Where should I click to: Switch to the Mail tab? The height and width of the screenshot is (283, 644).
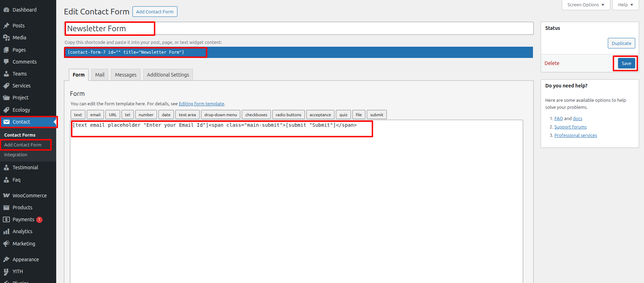point(100,75)
